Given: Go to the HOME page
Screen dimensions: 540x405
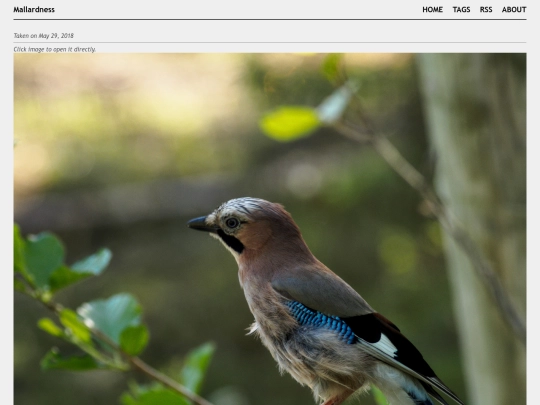Looking at the screenshot, I should click(433, 10).
